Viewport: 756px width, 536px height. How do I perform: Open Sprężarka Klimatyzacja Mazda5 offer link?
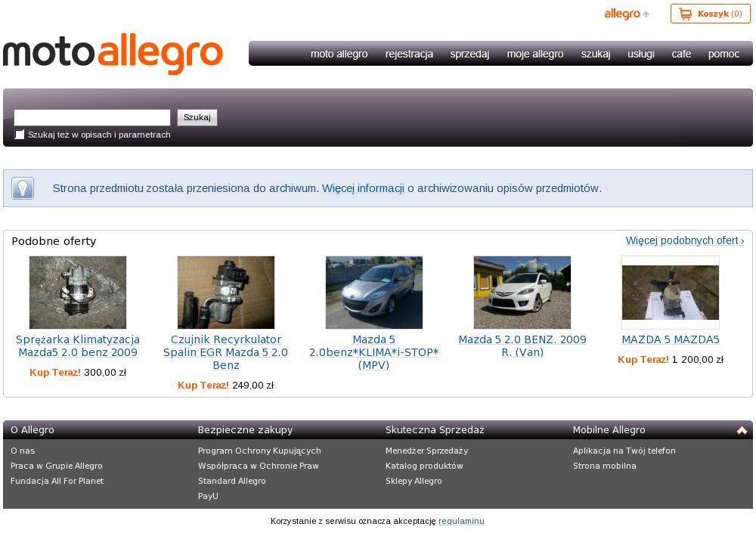(x=78, y=346)
